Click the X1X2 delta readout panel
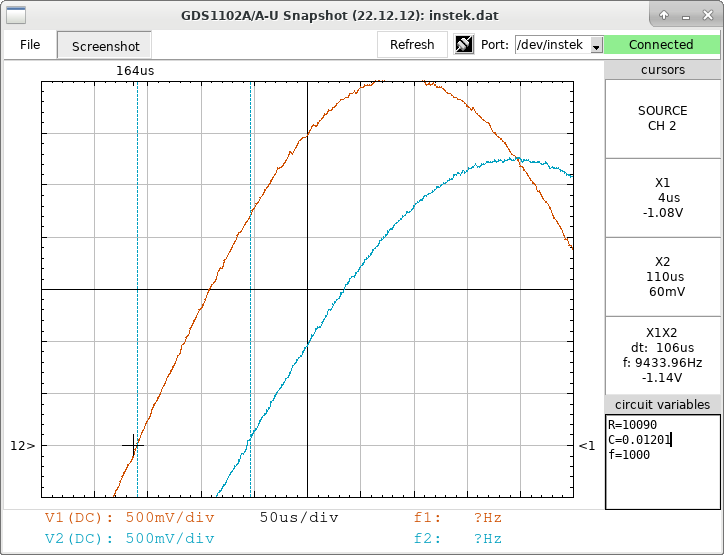Screen dimensions: 724x555 tap(662, 356)
